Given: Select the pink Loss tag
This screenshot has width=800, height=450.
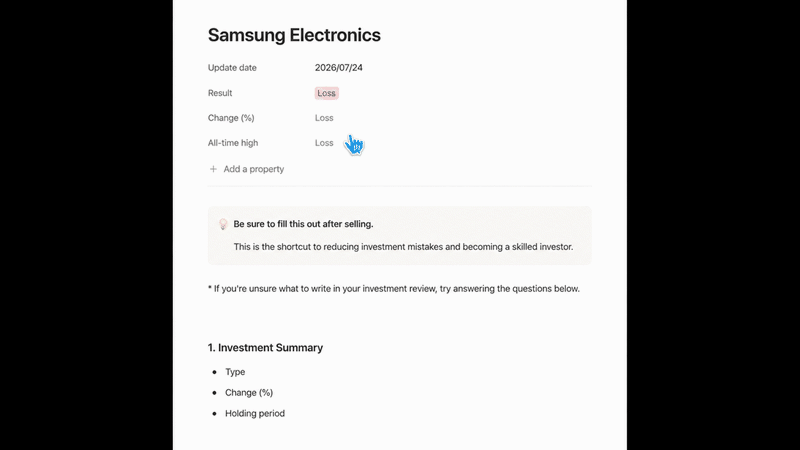Looking at the screenshot, I should [x=327, y=93].
